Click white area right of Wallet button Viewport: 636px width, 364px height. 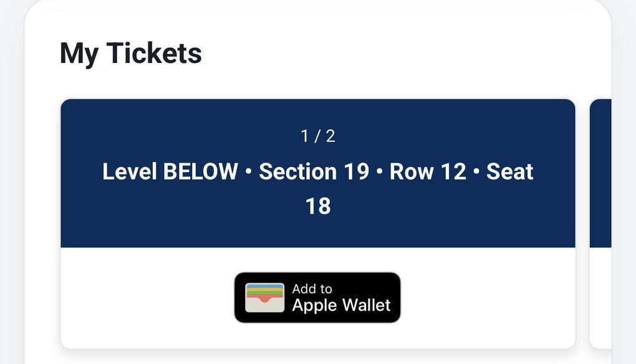point(486,297)
